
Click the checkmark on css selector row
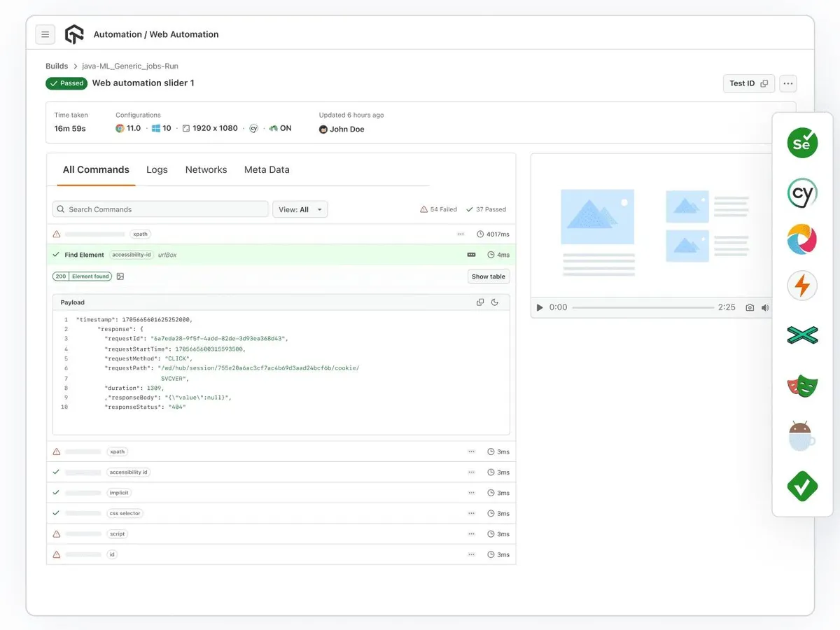click(57, 513)
